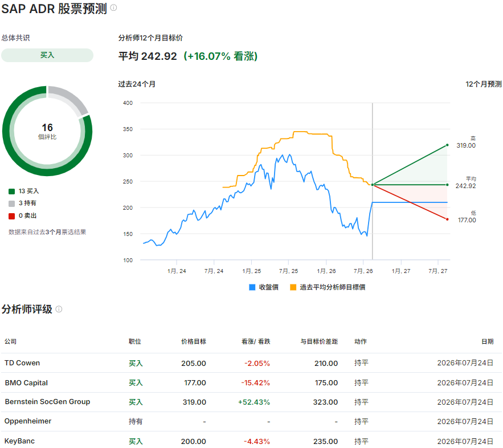Image resolution: width=503 pixels, height=448 pixels.
Task: Click the 323.00 value in Bernstein row
Action: tap(325, 402)
